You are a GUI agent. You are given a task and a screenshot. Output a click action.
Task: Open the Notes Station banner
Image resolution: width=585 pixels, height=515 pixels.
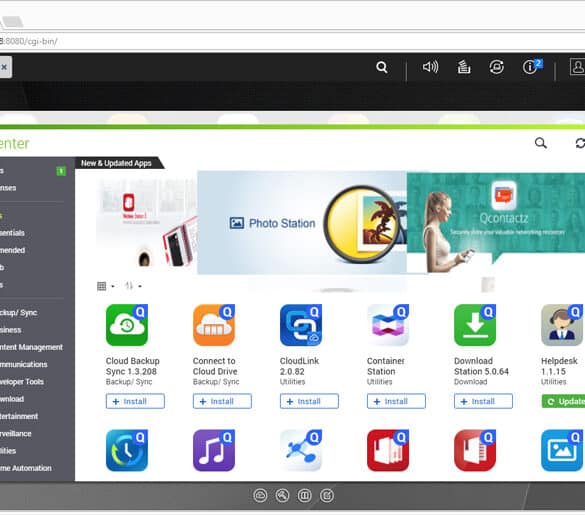146,223
